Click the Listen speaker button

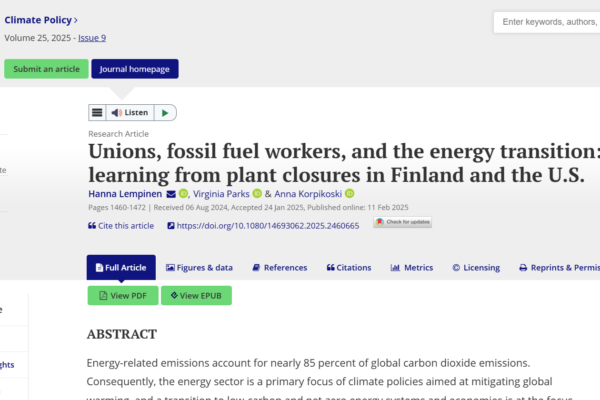pos(130,113)
